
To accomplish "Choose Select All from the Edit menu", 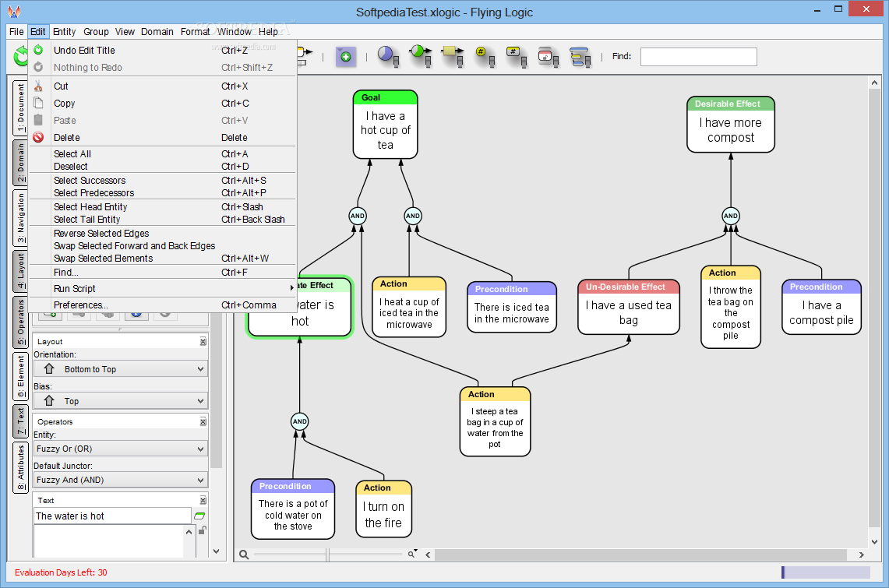I will [x=164, y=154].
